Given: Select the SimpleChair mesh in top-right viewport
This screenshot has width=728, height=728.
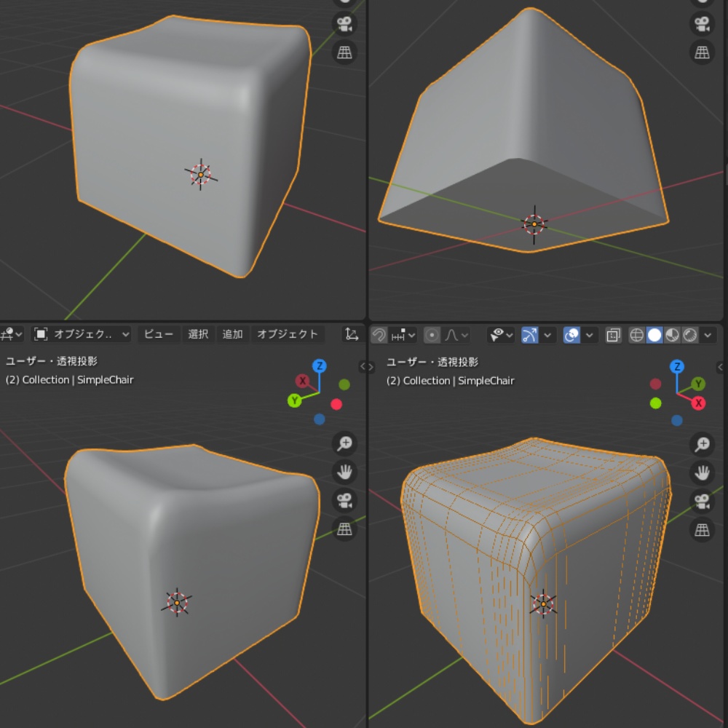Looking at the screenshot, I should [523, 130].
